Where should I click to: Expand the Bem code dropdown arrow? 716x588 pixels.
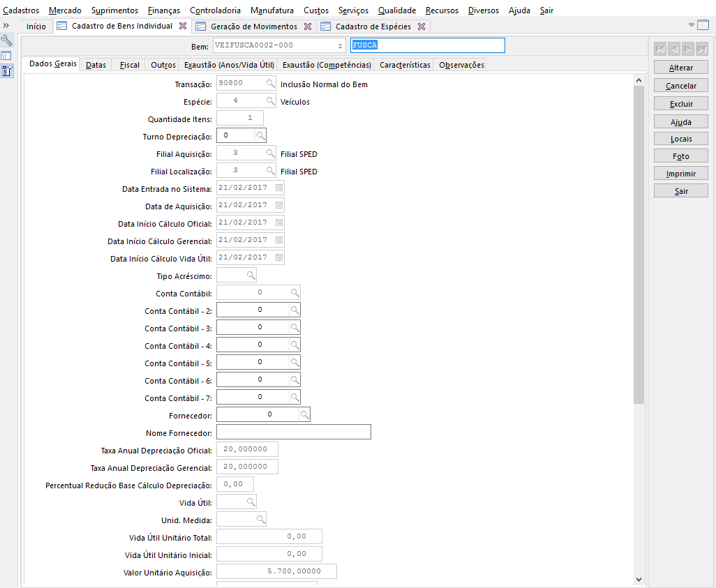(x=340, y=45)
